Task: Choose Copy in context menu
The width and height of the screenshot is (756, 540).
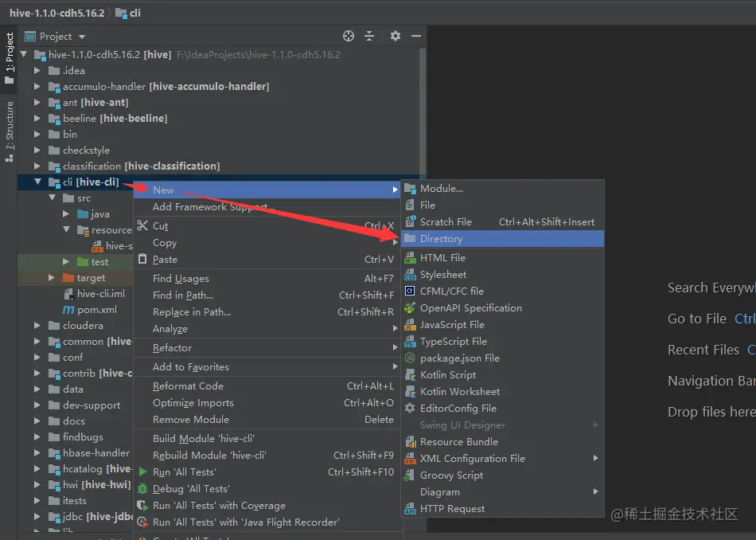Action: pyautogui.click(x=267, y=243)
